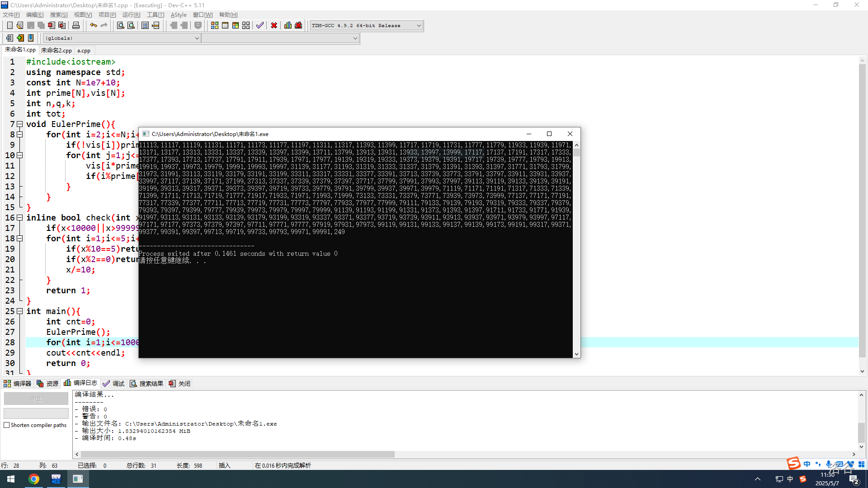Click the Find magnifier toolbar icon
This screenshot has width=868, height=488.
[120, 25]
